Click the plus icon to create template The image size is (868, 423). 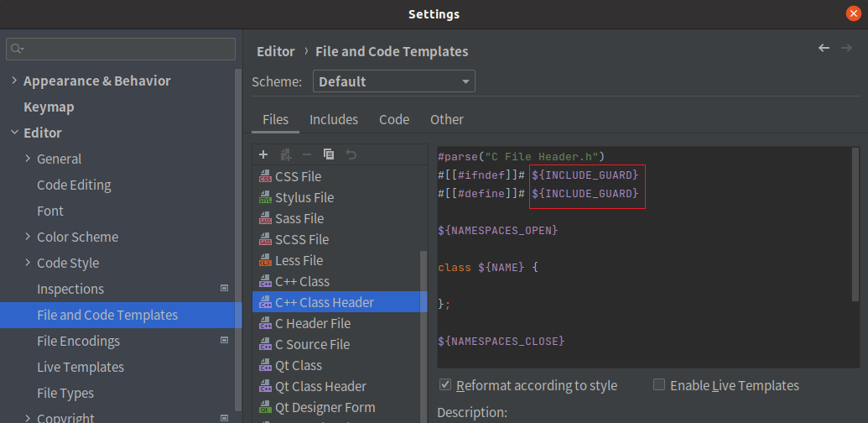263,154
